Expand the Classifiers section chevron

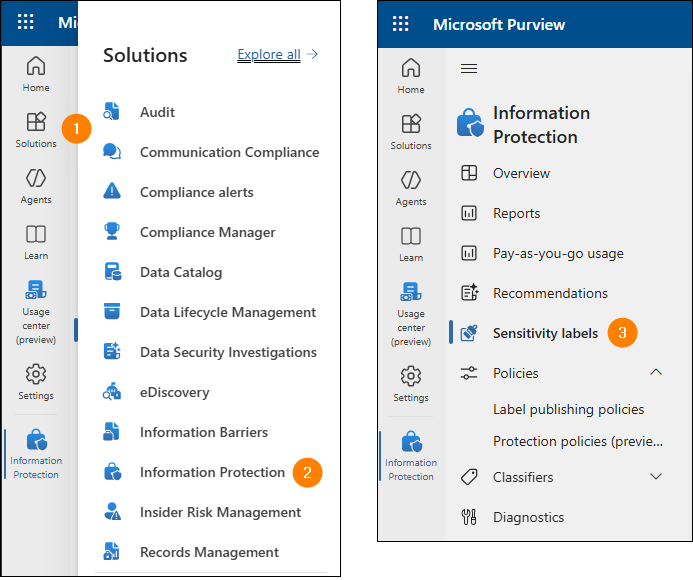tap(656, 477)
